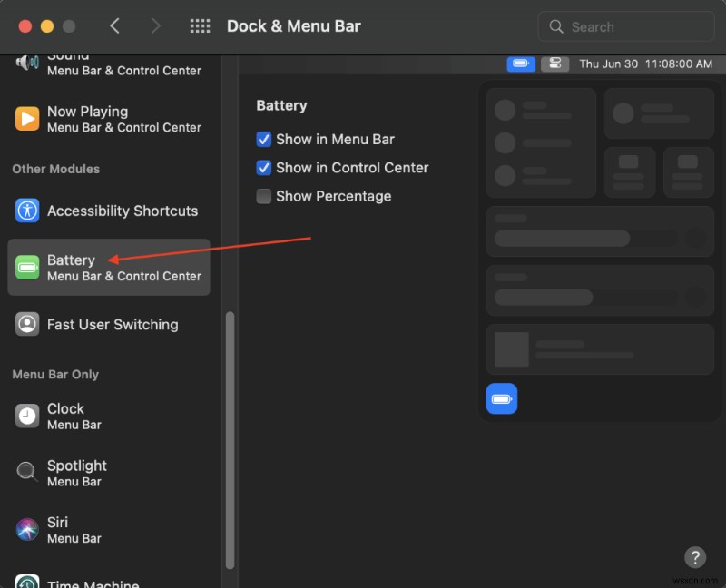The image size is (726, 588).
Task: Click the Fast User Switching icon
Action: (x=26, y=324)
